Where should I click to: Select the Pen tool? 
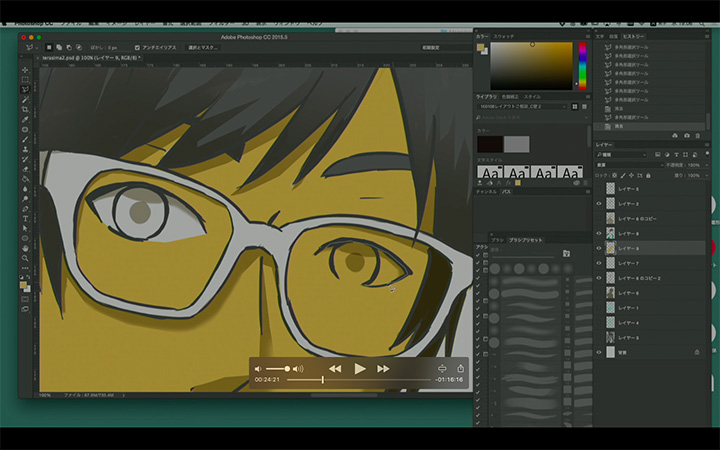25,208
